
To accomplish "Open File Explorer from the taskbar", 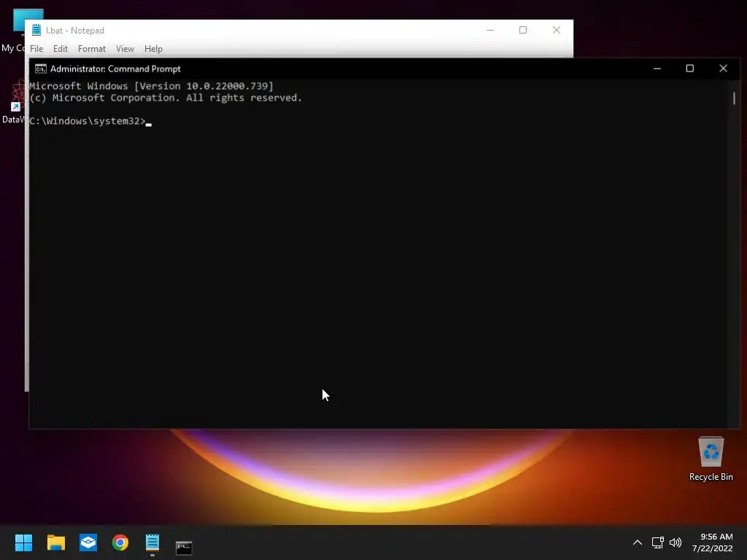I will [55, 542].
